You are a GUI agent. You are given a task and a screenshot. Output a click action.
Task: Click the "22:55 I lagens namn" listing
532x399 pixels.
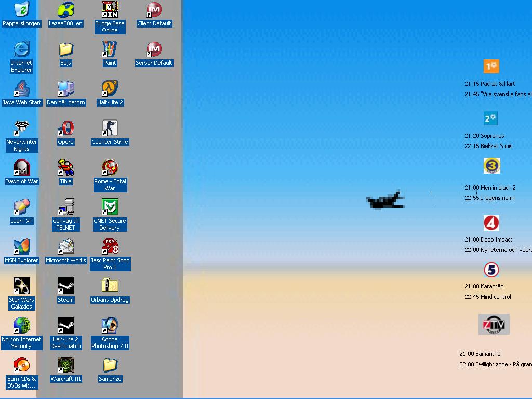click(490, 198)
